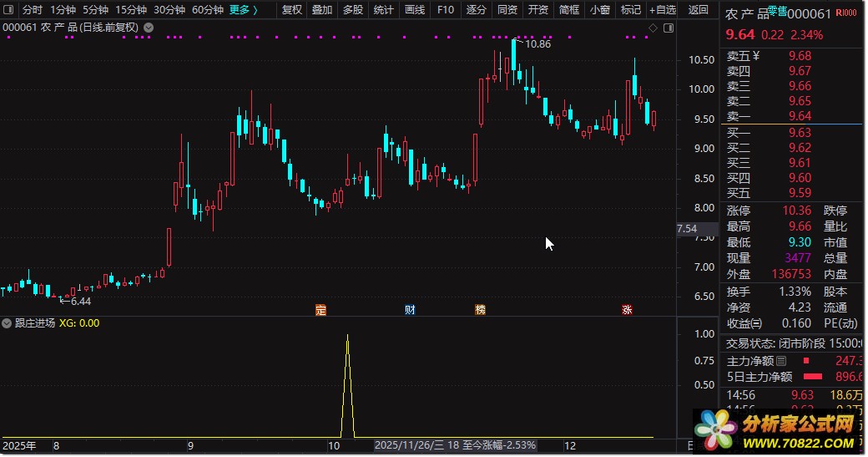
Task: Open 小窗 mini window
Action: tap(600, 9)
